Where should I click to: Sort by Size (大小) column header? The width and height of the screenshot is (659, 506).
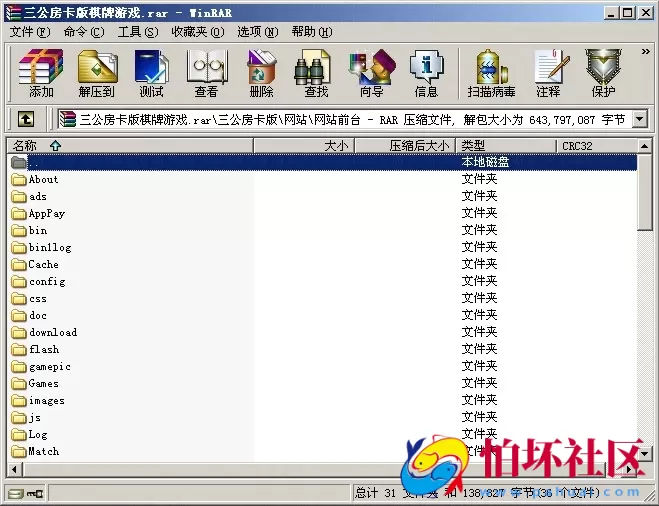pyautogui.click(x=304, y=146)
